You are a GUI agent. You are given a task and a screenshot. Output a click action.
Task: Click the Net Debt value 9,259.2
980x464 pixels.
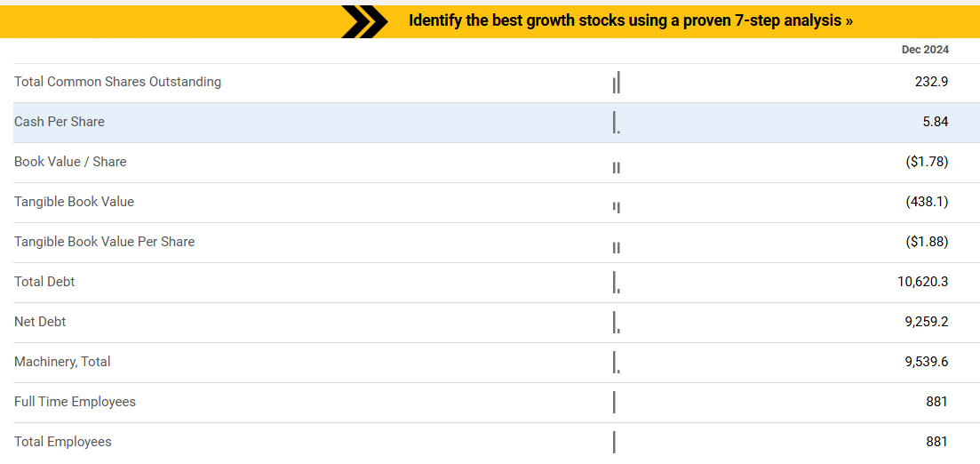[926, 322]
